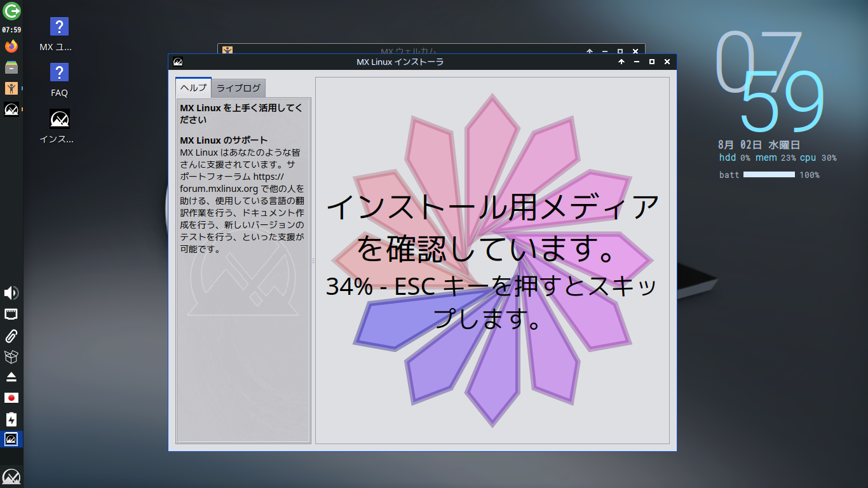Click the MX ウェルカム window title bar

pos(431,50)
